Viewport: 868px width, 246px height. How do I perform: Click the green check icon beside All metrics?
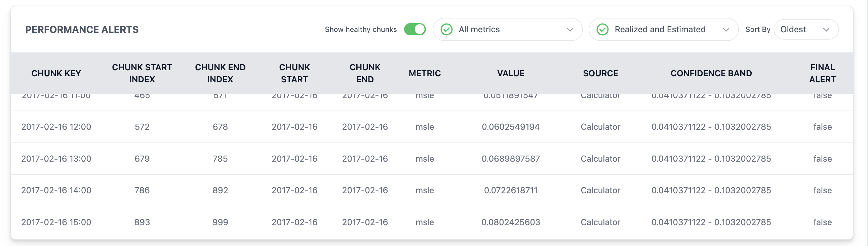point(446,29)
